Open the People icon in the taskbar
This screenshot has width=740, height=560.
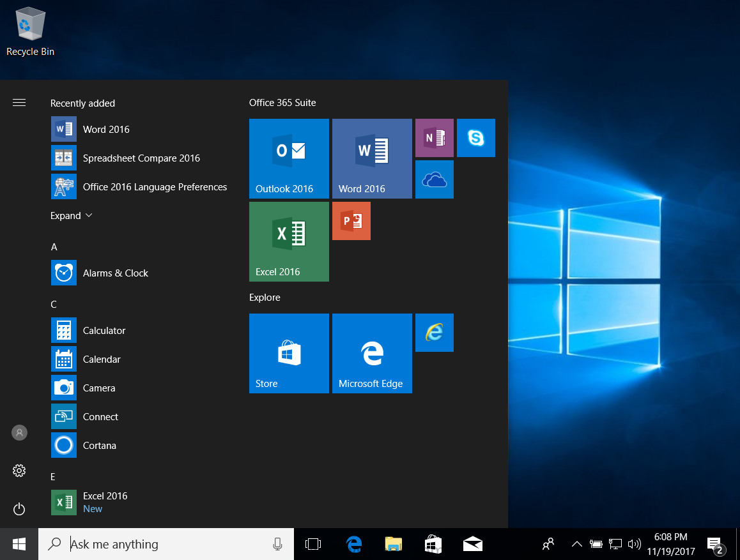coord(548,544)
